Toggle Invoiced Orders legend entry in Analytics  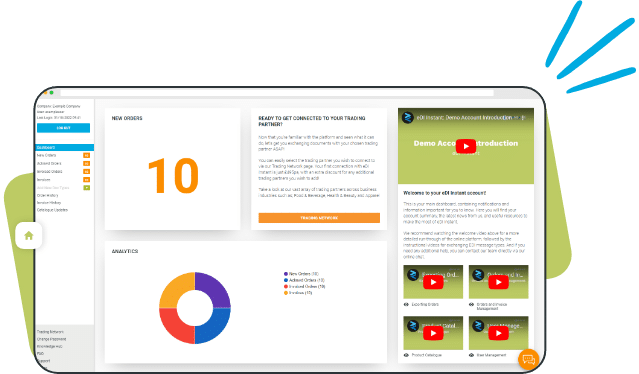[304, 286]
